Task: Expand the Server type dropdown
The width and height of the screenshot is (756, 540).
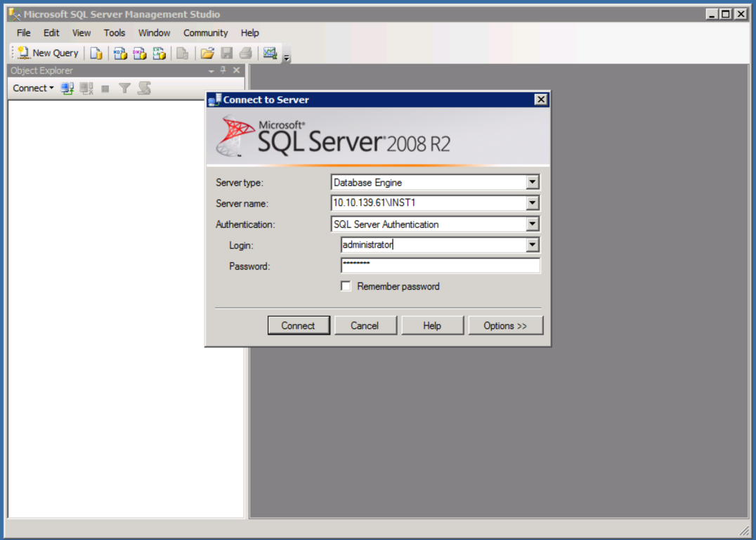Action: click(533, 182)
